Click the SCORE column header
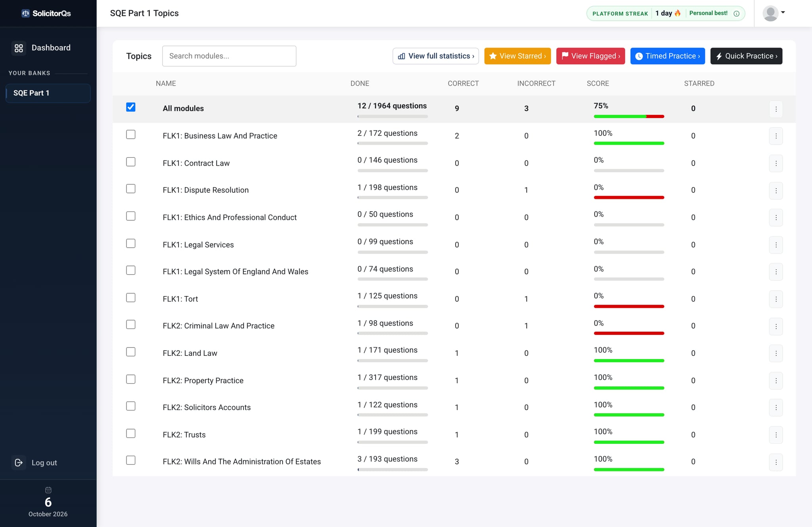Screen dimensions: 812x527 (x=598, y=84)
